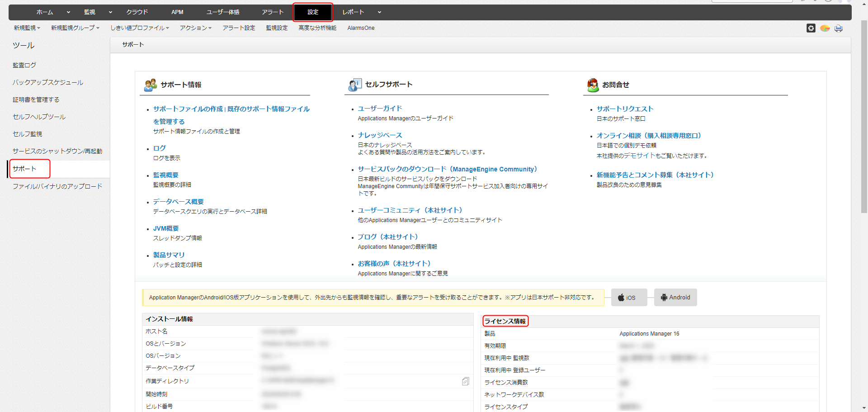868x412 pixels.
Task: Open the pie chart report icon
Action: 825,28
